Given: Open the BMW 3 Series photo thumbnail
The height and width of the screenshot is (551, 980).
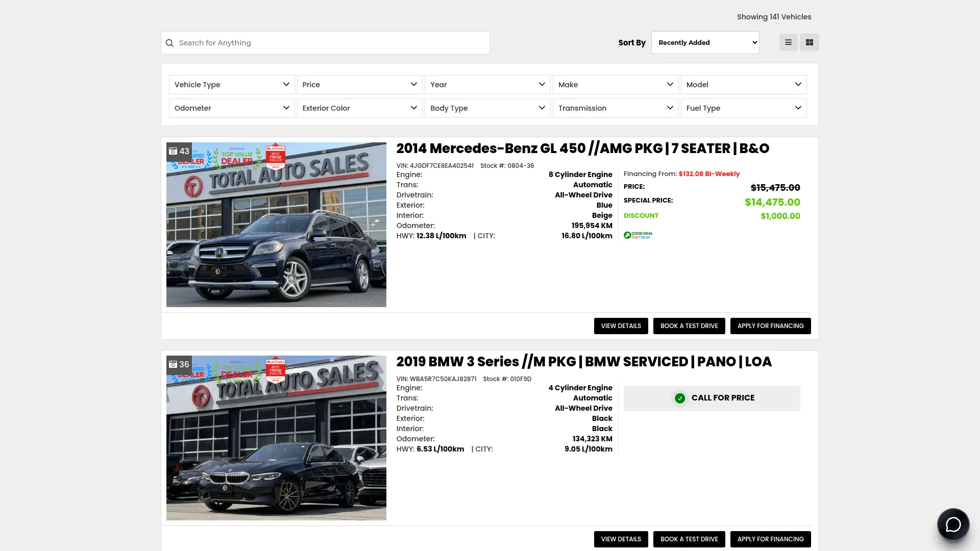Looking at the screenshot, I should pos(276,438).
